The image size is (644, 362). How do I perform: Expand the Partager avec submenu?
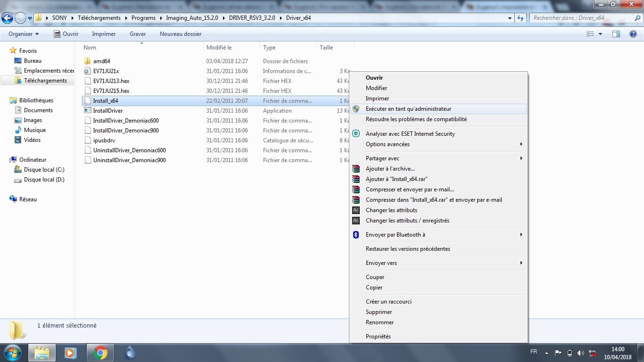[521, 158]
